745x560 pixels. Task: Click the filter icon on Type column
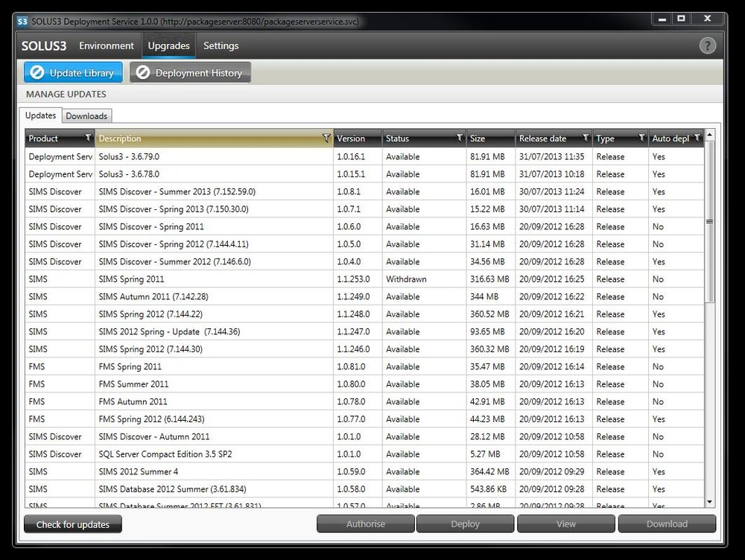tap(641, 138)
